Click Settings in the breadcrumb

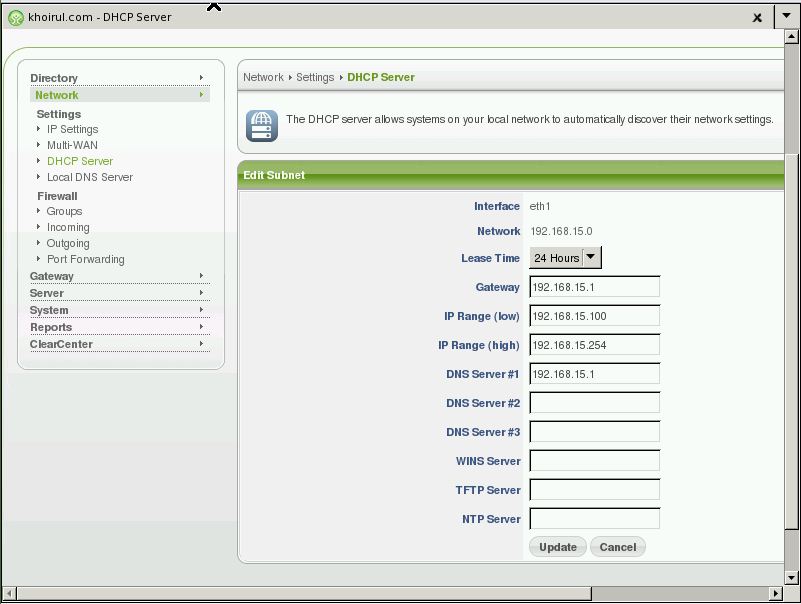(x=315, y=77)
